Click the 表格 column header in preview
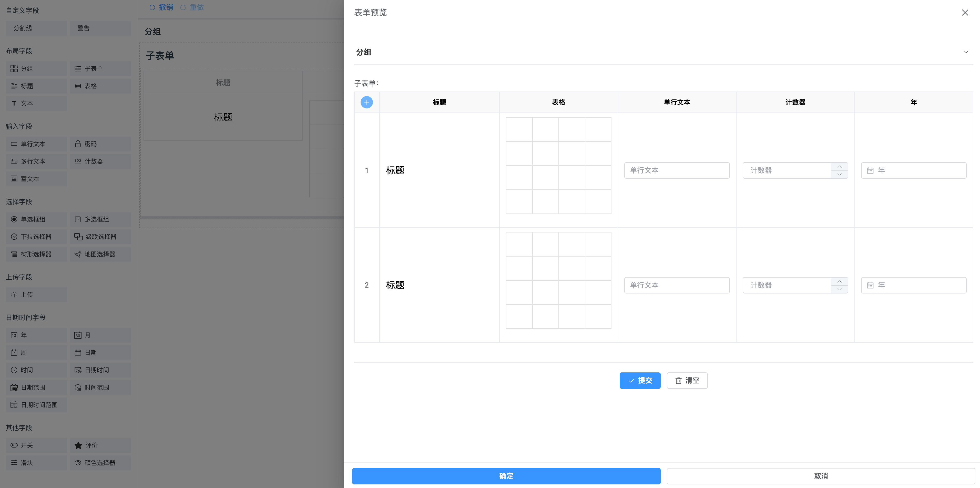Image resolution: width=980 pixels, height=488 pixels. point(558,102)
